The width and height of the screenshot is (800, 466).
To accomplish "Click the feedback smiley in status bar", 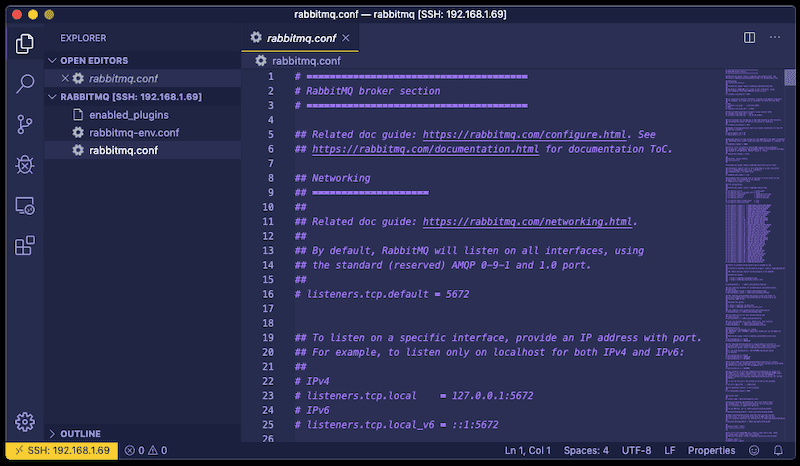I will click(754, 450).
